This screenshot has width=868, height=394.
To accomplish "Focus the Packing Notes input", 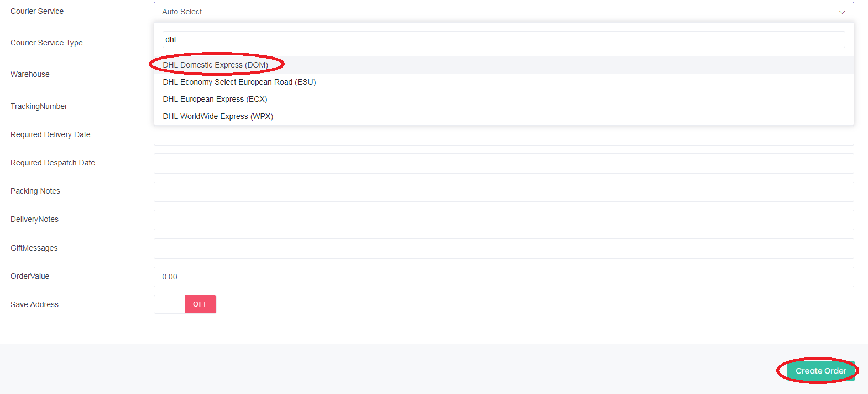I will coord(504,191).
